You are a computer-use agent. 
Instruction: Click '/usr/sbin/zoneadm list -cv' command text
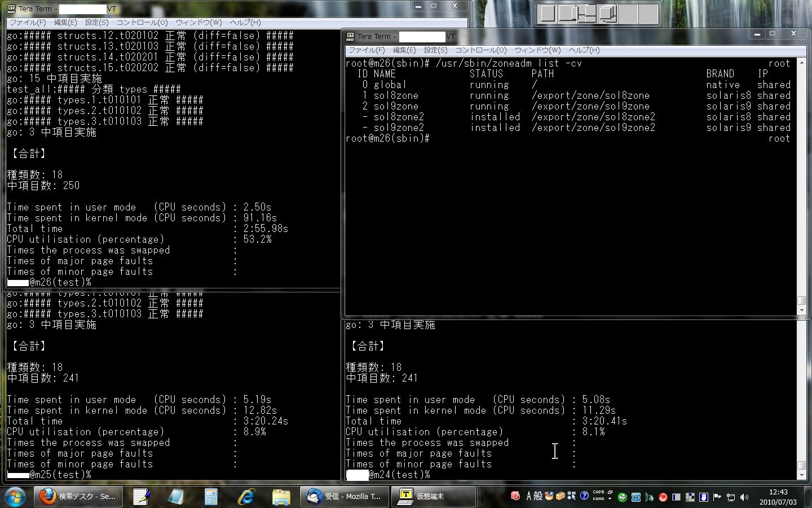pos(509,63)
